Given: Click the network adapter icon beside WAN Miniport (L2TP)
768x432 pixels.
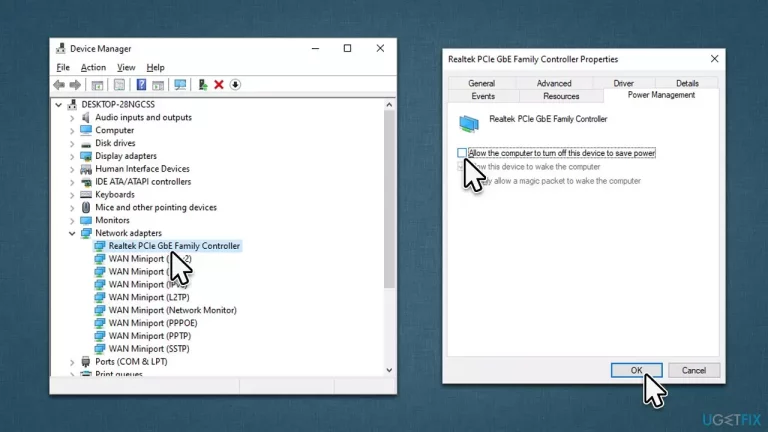Looking at the screenshot, I should (x=99, y=297).
